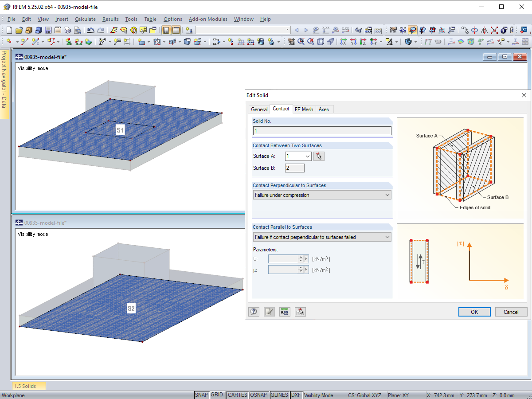The width and height of the screenshot is (532, 399).
Task: Set view in Y direction
Action: (353, 42)
